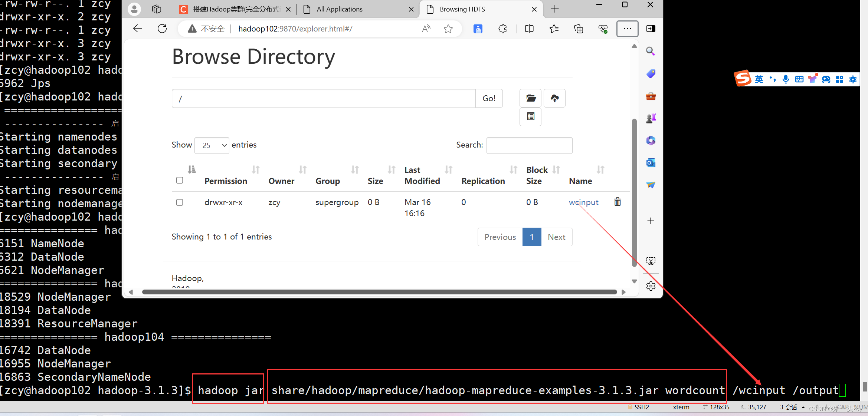
Task: Toggle the select all entries checkbox
Action: click(x=179, y=180)
